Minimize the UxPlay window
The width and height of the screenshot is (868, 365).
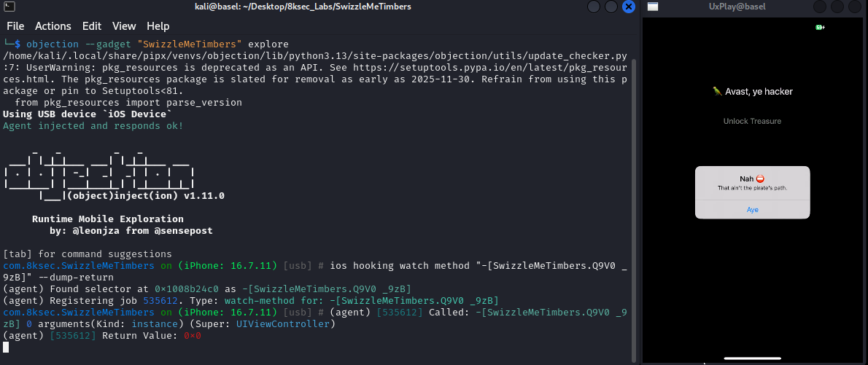[821, 7]
